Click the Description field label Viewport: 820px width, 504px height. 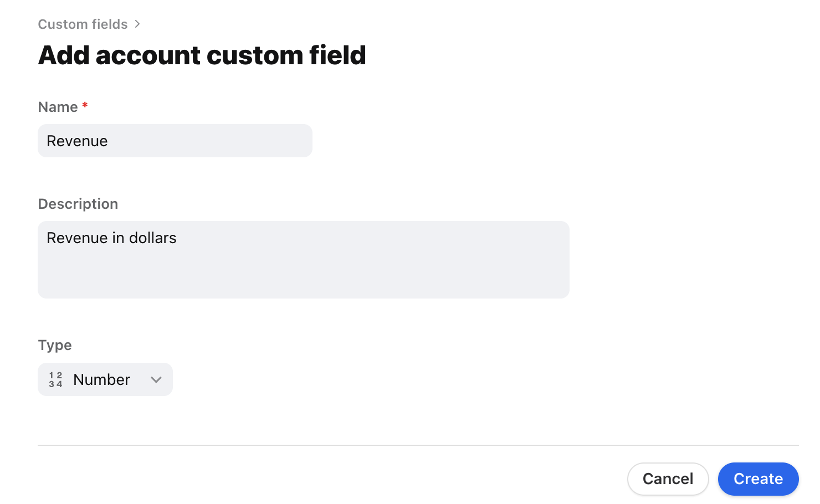click(x=78, y=204)
